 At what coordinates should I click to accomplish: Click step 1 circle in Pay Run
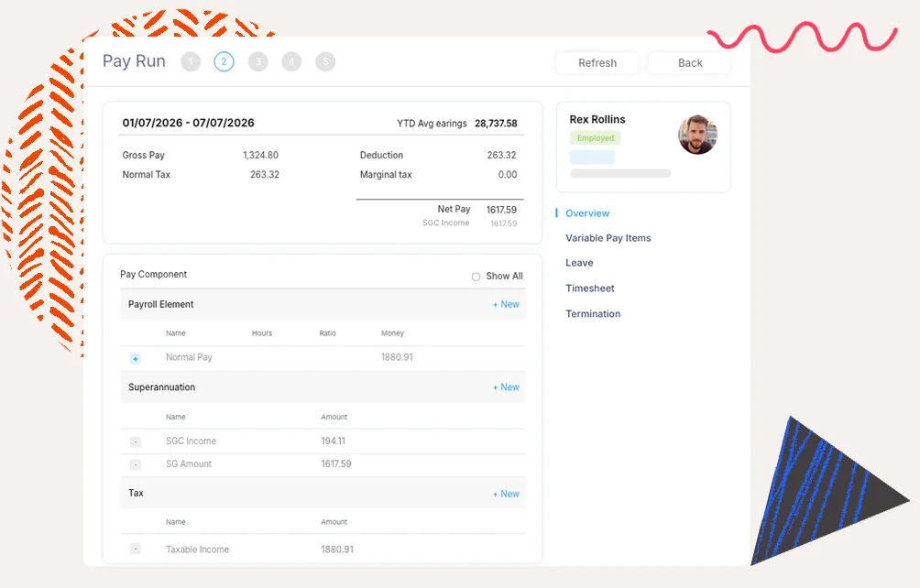191,62
